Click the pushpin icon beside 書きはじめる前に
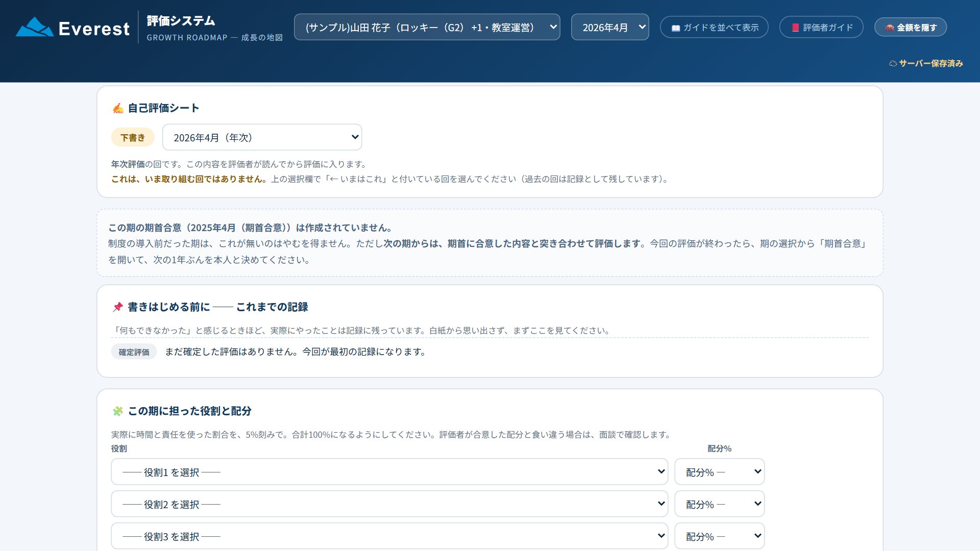This screenshot has height=551, width=980. [x=118, y=307]
